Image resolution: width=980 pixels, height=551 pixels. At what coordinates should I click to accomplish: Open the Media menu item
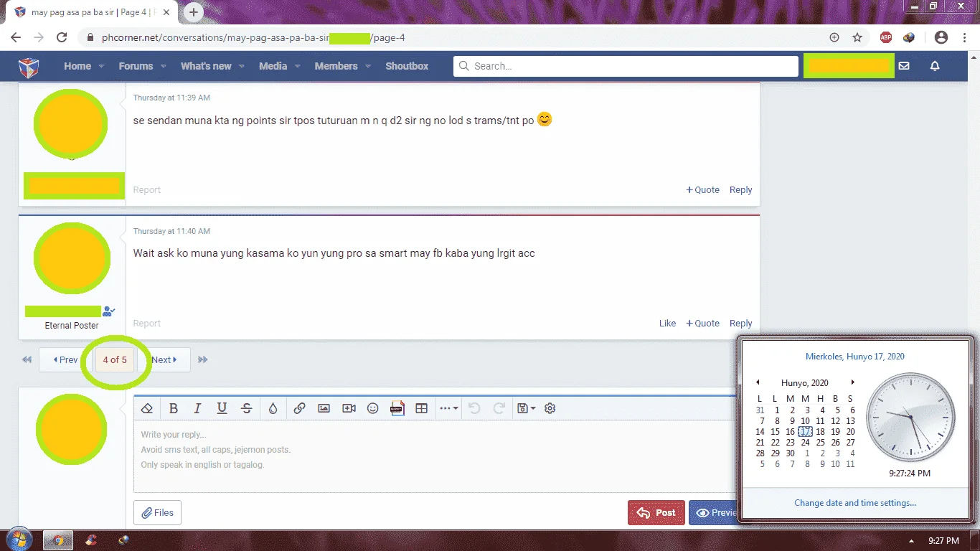tap(273, 66)
